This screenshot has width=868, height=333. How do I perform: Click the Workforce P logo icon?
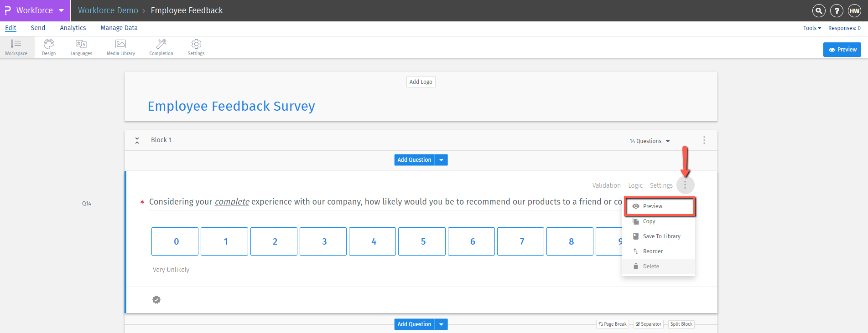pyautogui.click(x=8, y=10)
